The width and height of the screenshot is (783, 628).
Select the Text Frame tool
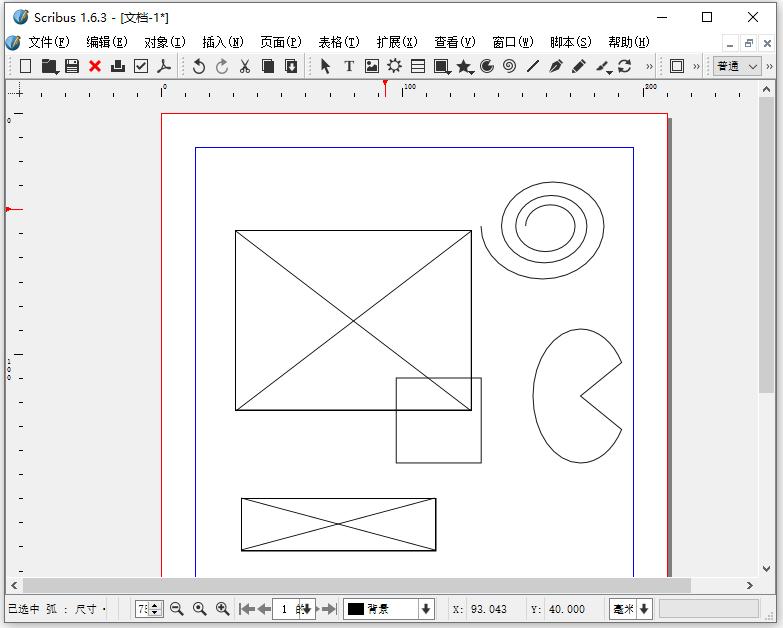pyautogui.click(x=349, y=66)
